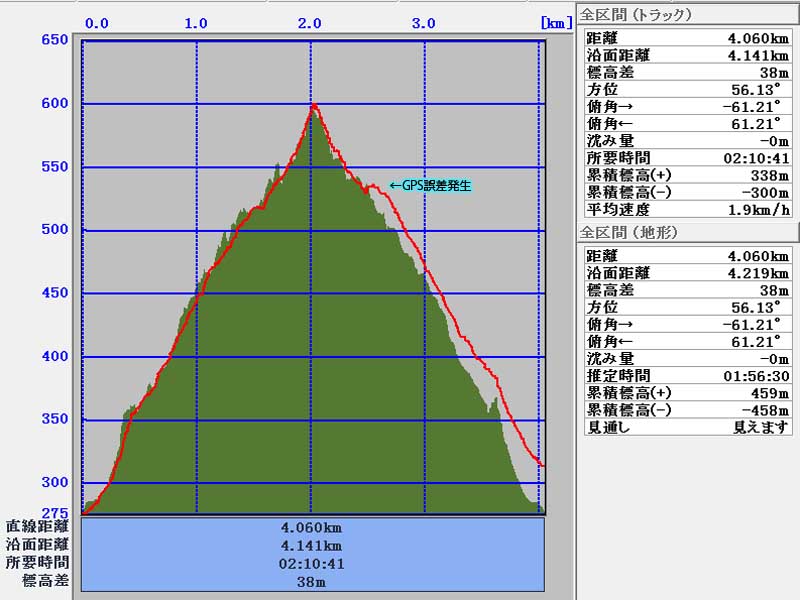Click the 2.0 km mark on distance axis
Image resolution: width=800 pixels, height=600 pixels.
tap(310, 22)
